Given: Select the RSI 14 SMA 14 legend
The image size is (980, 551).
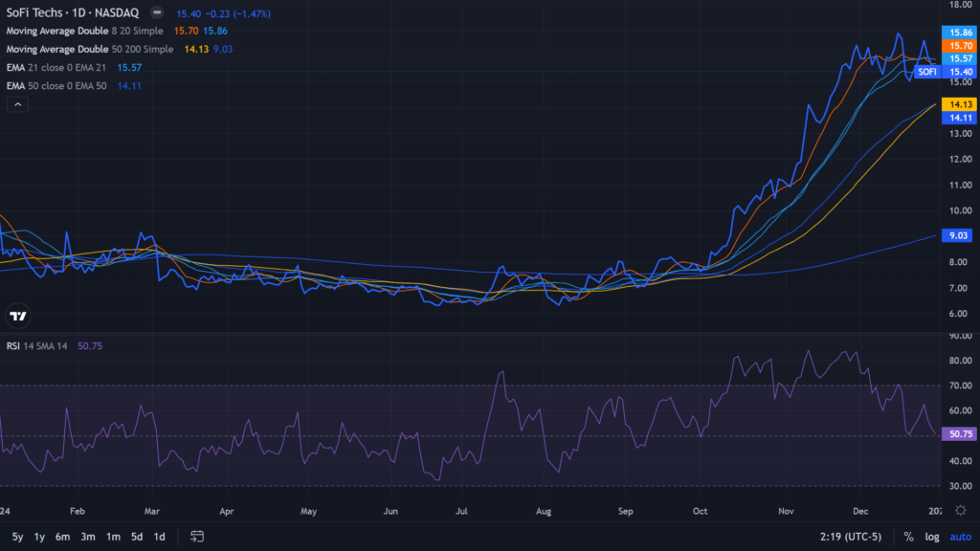Looking at the screenshot, I should (x=37, y=345).
